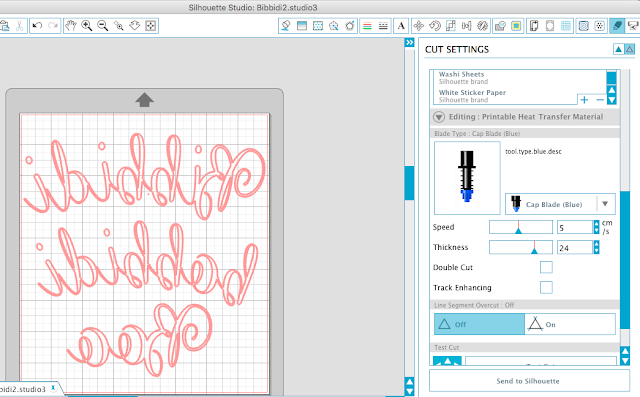Select the Zoom Selection tool
640x397 pixels.
click(119, 26)
